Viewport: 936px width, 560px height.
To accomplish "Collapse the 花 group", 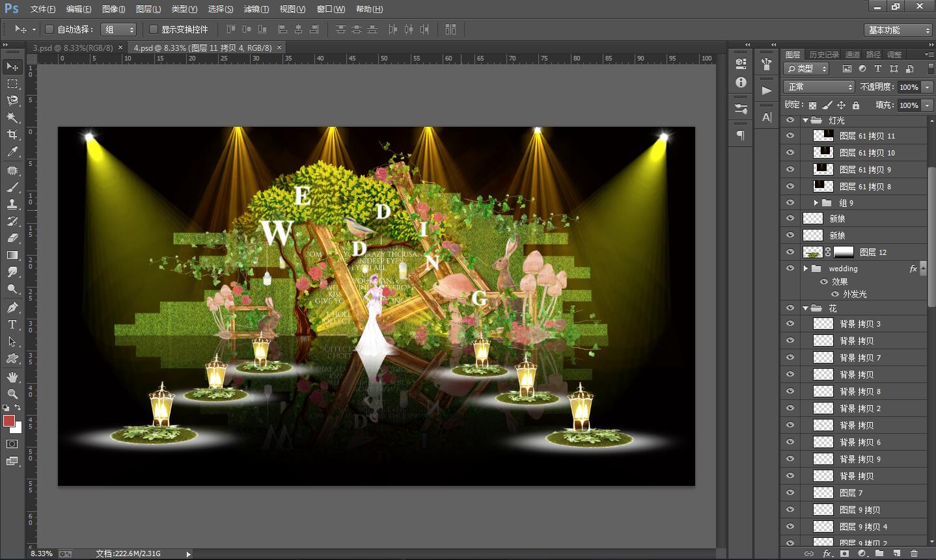I will click(x=805, y=308).
